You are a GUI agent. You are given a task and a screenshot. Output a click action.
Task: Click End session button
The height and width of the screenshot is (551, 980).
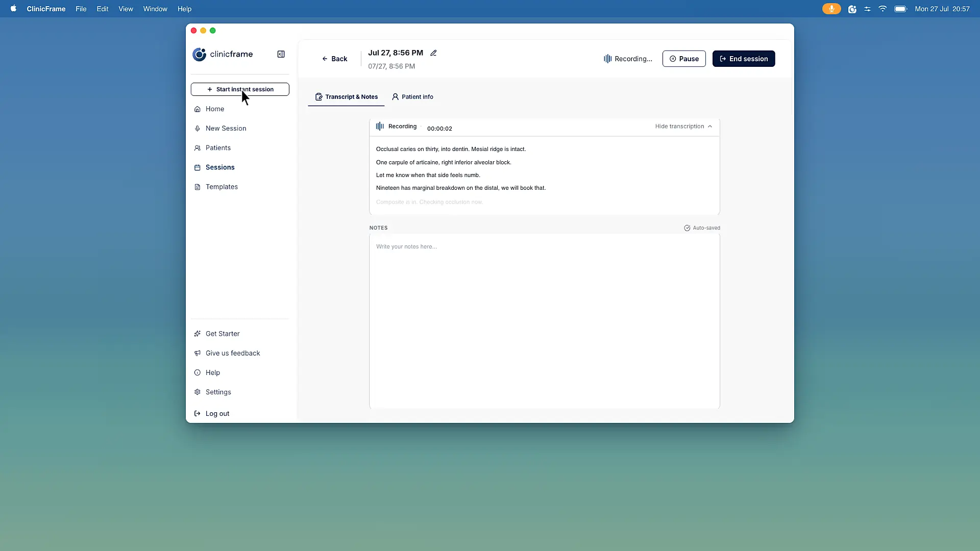pos(744,59)
